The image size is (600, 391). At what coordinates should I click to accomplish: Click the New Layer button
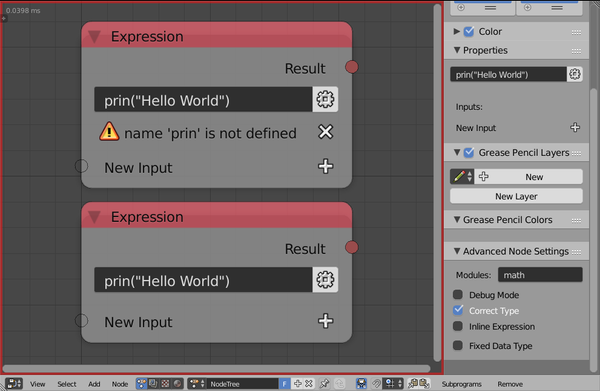pos(516,196)
